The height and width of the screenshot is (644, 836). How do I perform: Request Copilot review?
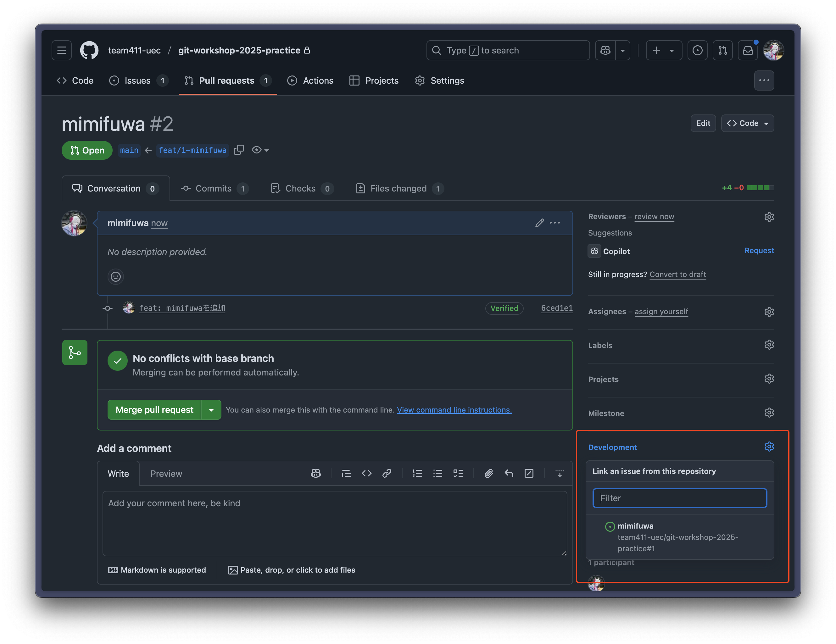[x=759, y=251]
